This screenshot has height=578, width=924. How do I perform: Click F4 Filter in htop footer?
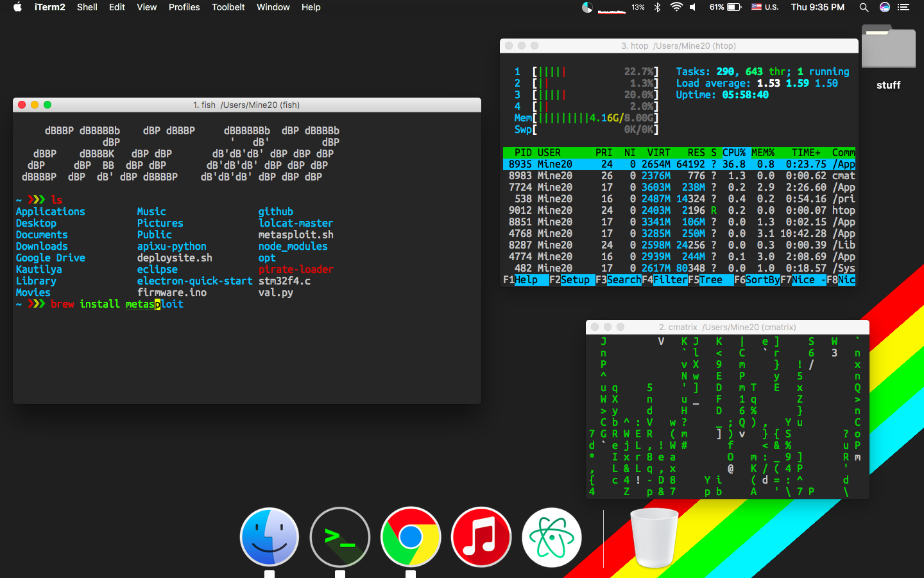(665, 280)
